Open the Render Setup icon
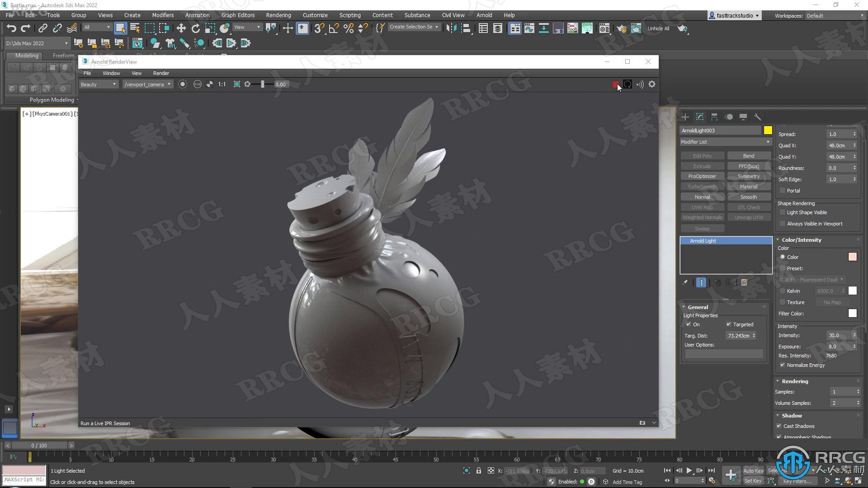 coord(622,28)
